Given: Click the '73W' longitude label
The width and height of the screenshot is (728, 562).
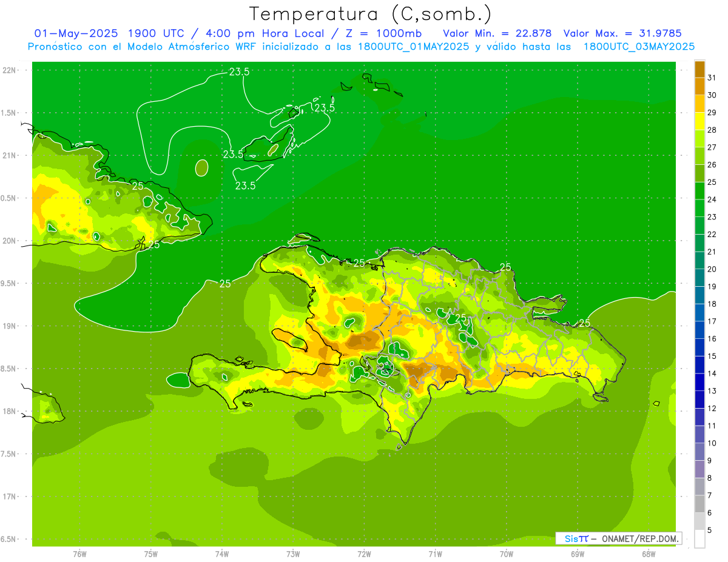Looking at the screenshot, I should (293, 554).
